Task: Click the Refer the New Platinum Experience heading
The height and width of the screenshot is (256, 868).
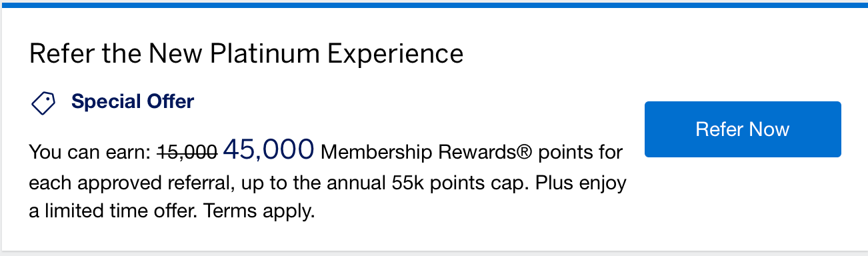Action: point(246,53)
